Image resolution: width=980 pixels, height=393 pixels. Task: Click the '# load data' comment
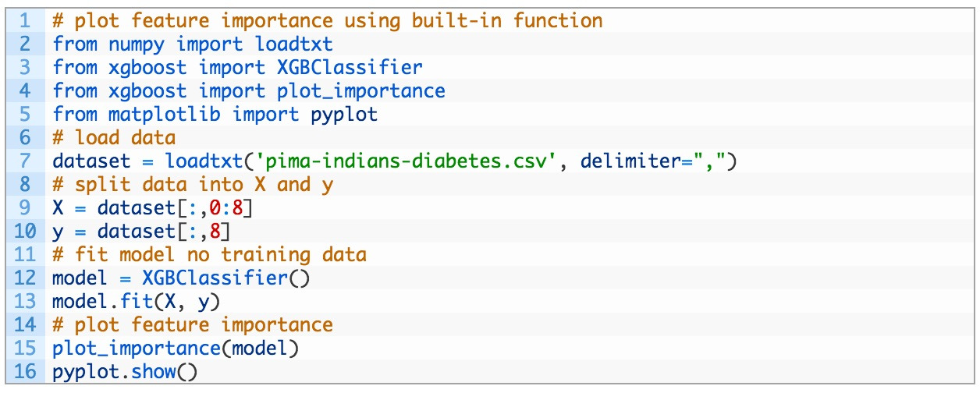(x=114, y=137)
